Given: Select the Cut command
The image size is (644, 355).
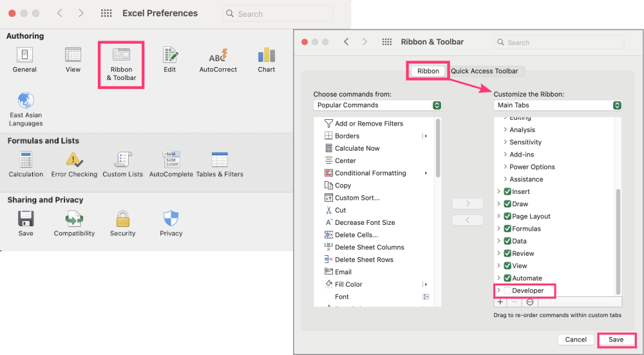Looking at the screenshot, I should point(335,210).
